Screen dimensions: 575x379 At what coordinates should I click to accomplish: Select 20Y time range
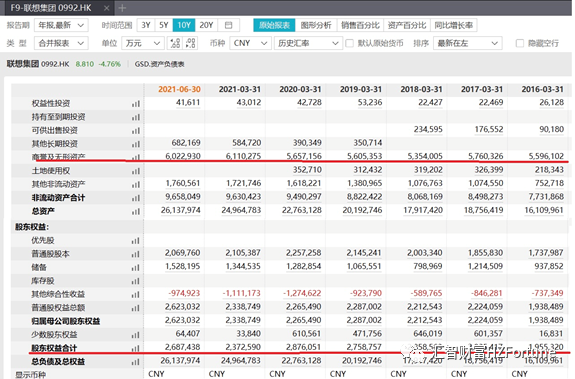(206, 25)
